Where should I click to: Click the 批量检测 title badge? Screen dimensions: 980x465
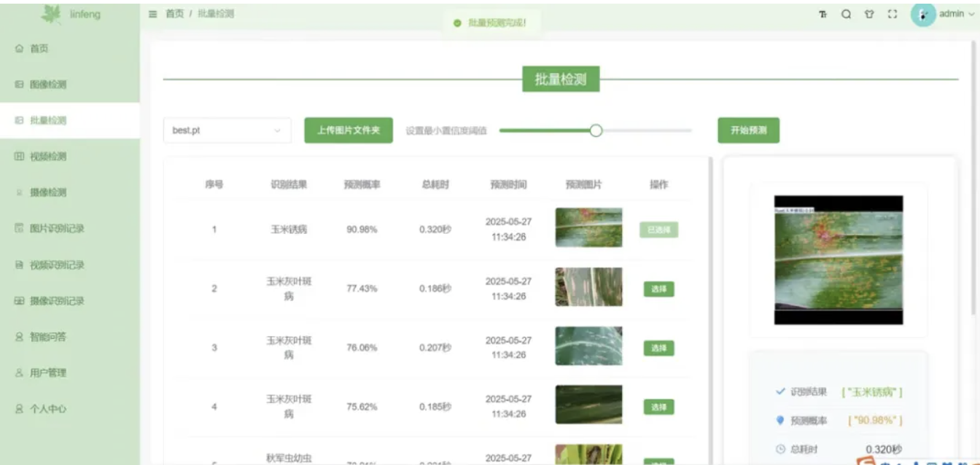(x=561, y=79)
